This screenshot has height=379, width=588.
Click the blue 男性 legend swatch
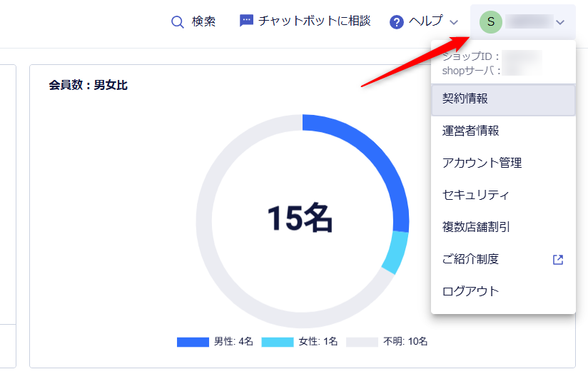pyautogui.click(x=193, y=342)
